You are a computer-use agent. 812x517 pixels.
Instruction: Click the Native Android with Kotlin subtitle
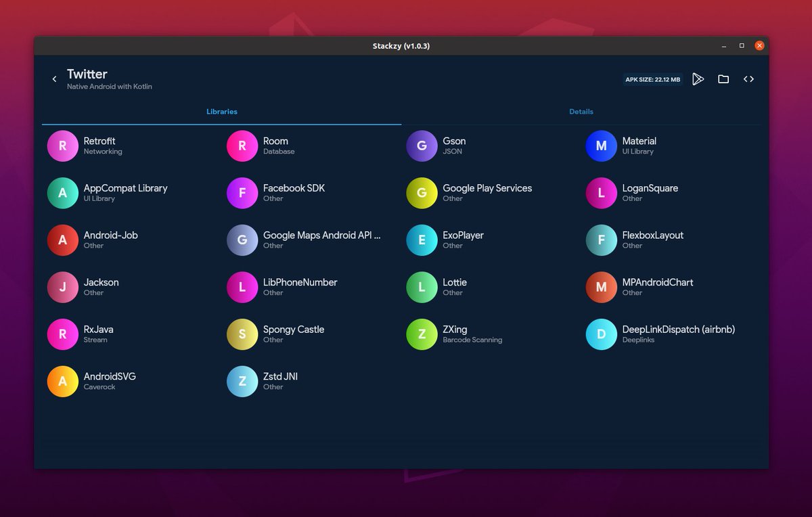point(110,87)
